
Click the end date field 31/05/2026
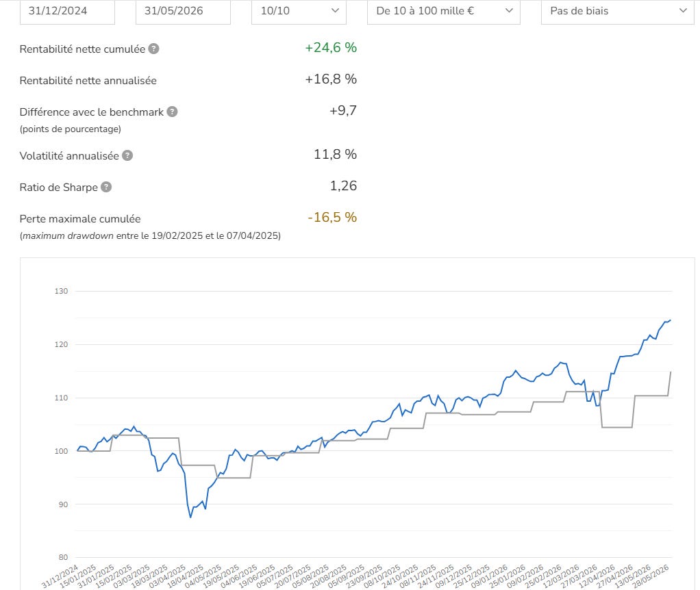183,11
